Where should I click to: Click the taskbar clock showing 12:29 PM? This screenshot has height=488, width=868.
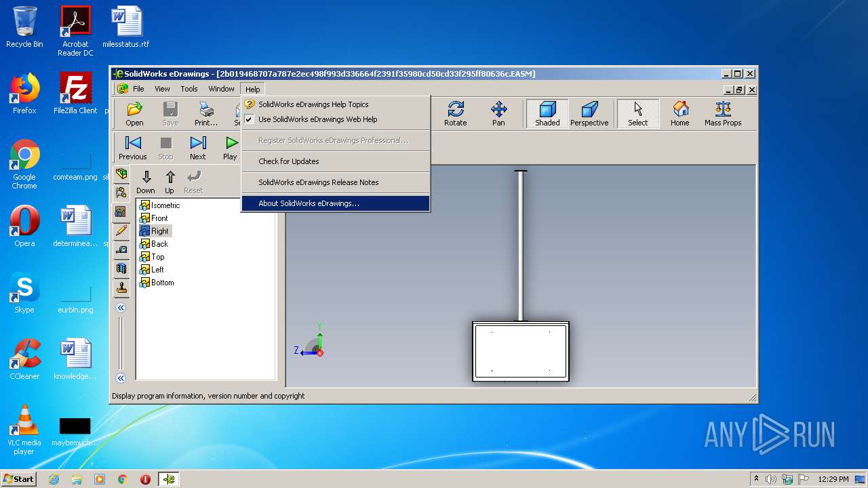click(x=833, y=479)
